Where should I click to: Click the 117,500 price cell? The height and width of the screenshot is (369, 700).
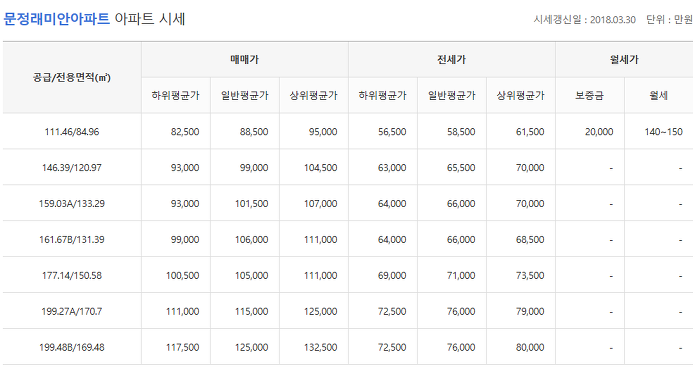[x=183, y=347]
